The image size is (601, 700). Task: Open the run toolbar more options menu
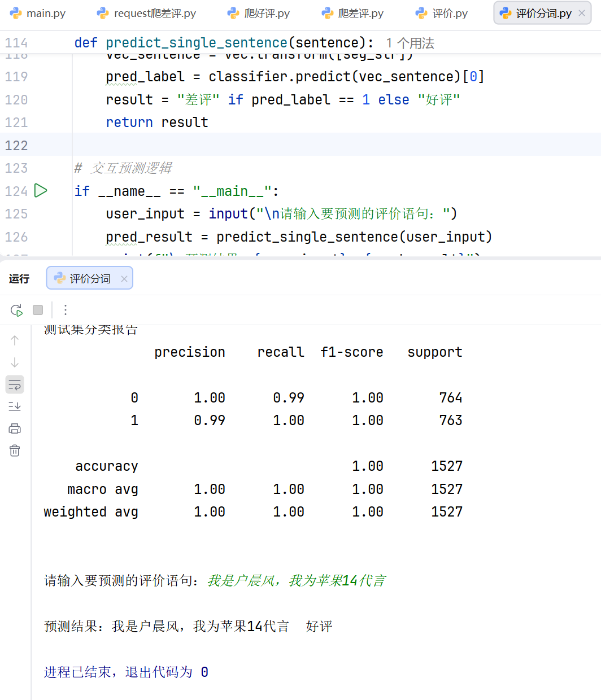[x=66, y=310]
